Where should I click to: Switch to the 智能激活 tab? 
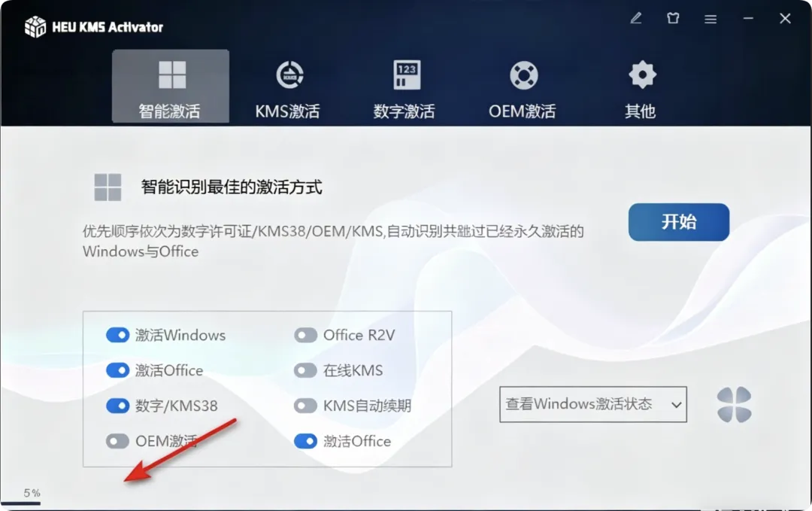click(x=171, y=86)
